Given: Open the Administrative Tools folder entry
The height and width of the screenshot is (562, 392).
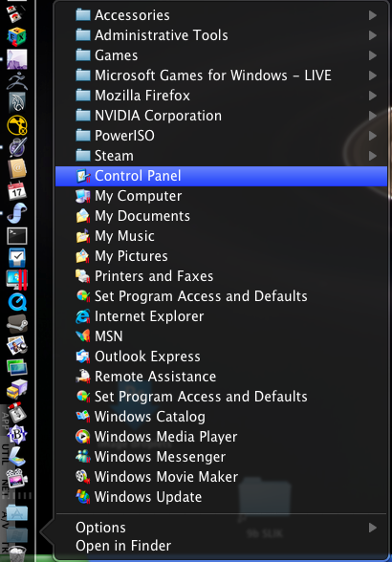Looking at the screenshot, I should (221, 35).
